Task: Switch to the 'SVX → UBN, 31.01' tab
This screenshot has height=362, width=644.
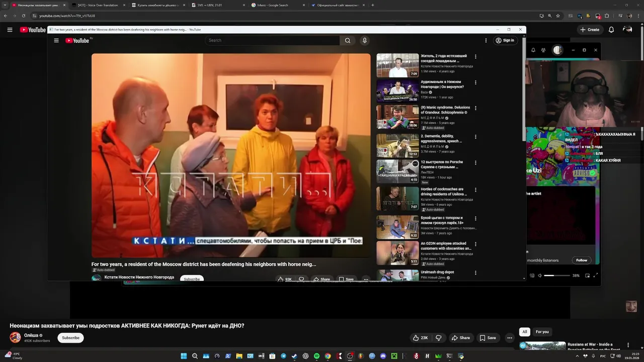Action: (216, 5)
